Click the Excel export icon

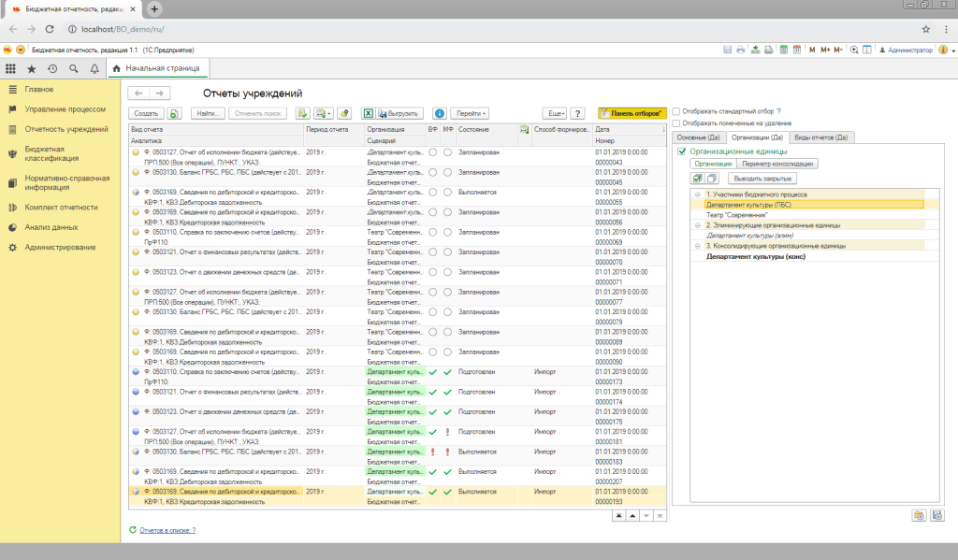point(369,113)
